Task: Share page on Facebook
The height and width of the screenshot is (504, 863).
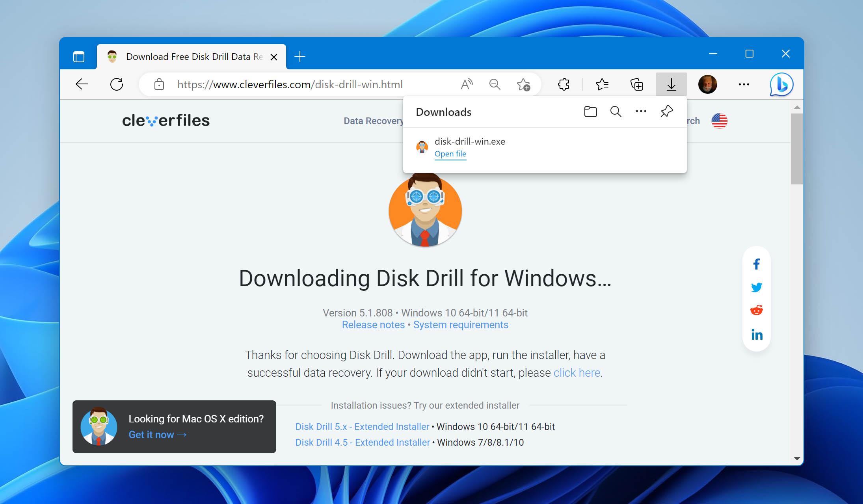Action: click(756, 264)
